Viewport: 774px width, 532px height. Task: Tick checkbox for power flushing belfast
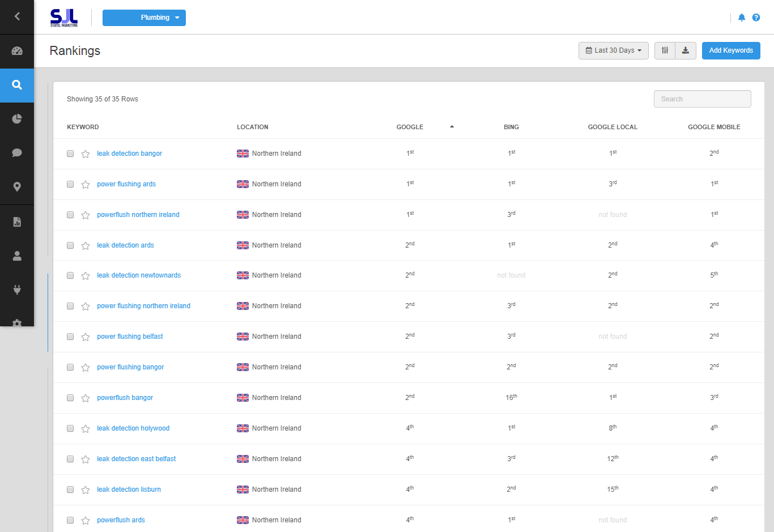[70, 337]
